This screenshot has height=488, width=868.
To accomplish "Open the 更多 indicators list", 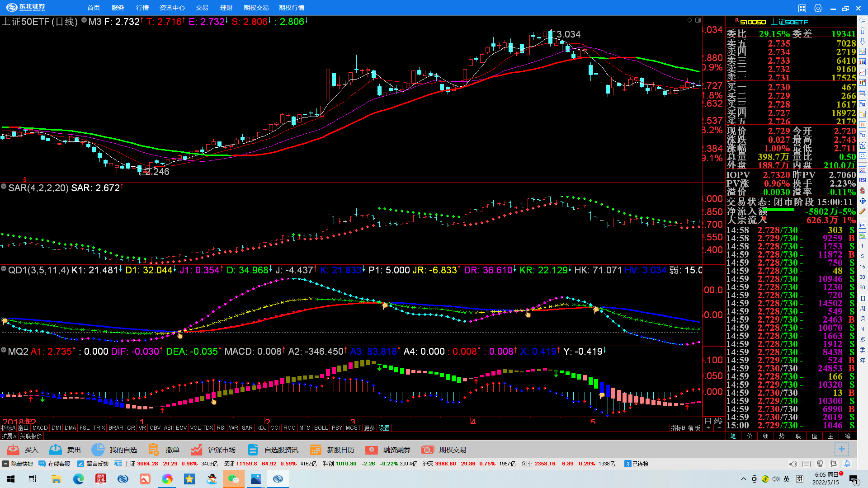I will coord(369,428).
